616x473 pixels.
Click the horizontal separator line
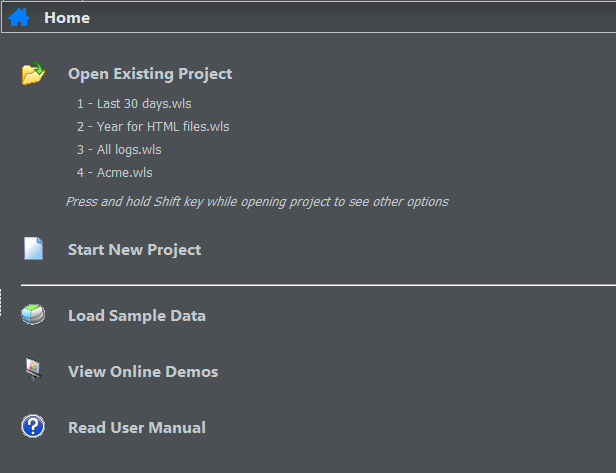[318, 285]
